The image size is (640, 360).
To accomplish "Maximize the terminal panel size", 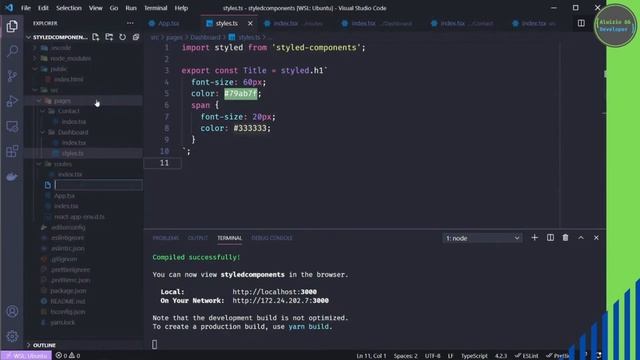I will click(x=581, y=238).
